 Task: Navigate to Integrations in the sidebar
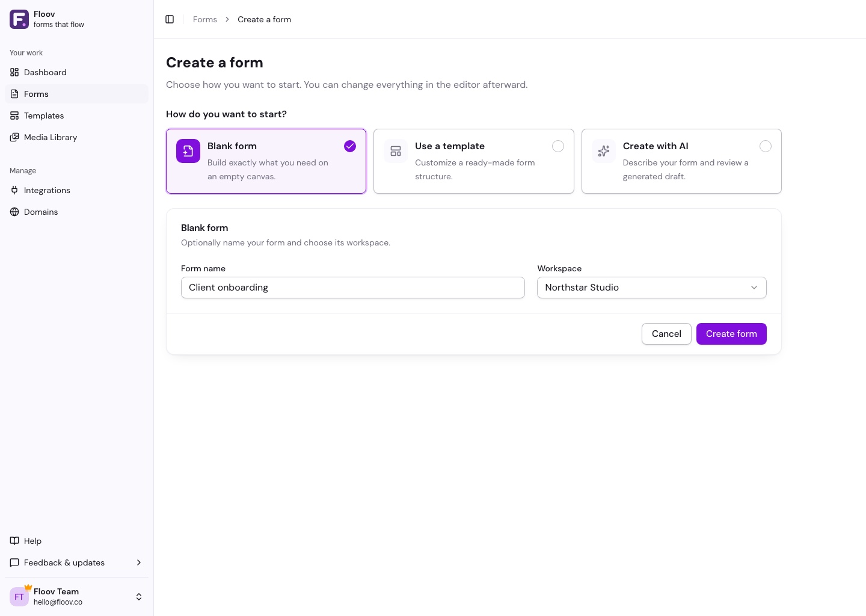coord(77,190)
